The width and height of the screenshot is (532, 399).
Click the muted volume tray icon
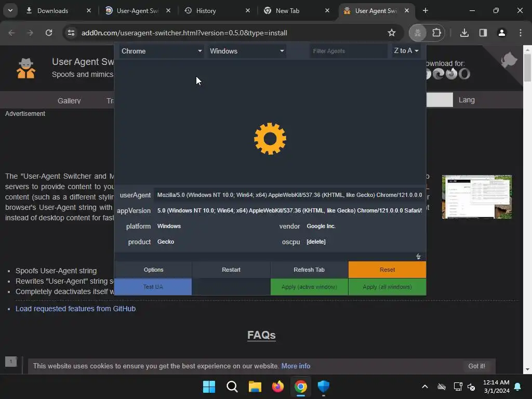coord(471,387)
